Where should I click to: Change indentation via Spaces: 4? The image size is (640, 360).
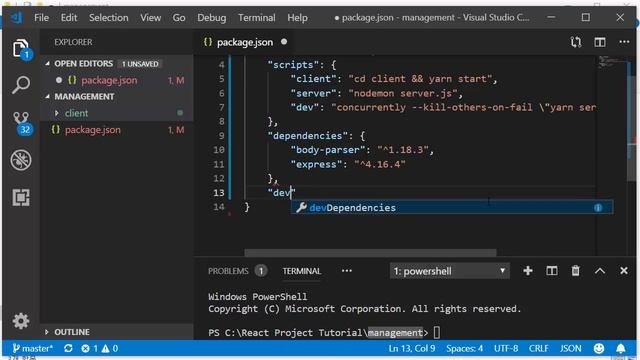click(464, 349)
